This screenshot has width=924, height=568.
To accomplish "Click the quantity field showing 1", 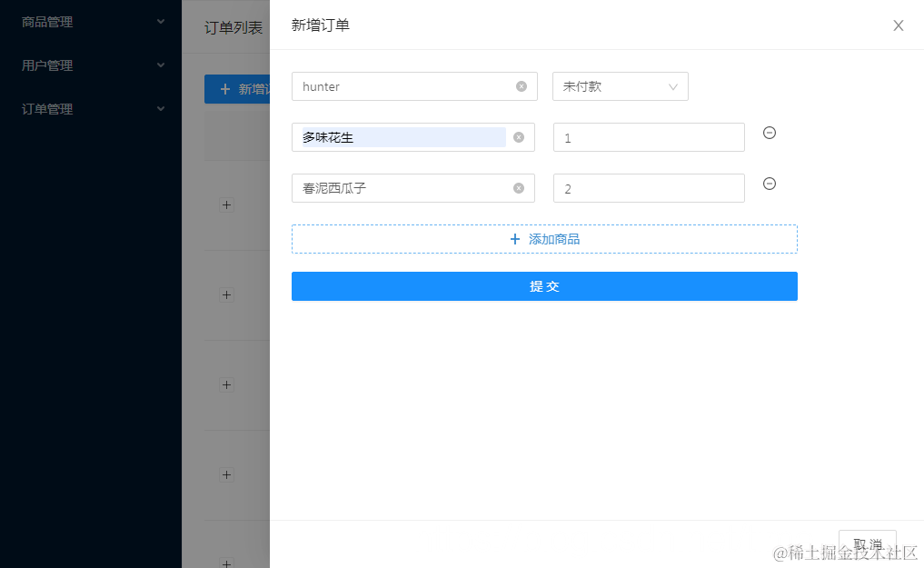I will tap(649, 137).
